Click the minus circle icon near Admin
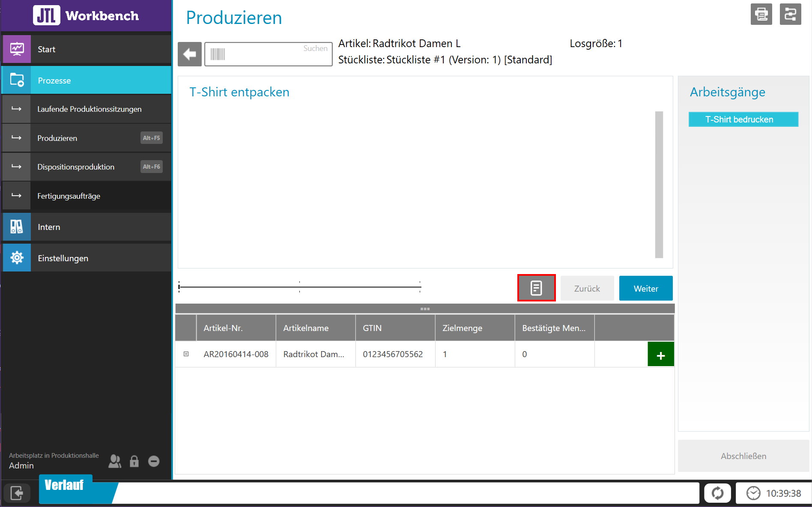Viewport: 812px width, 507px height. pos(154,461)
